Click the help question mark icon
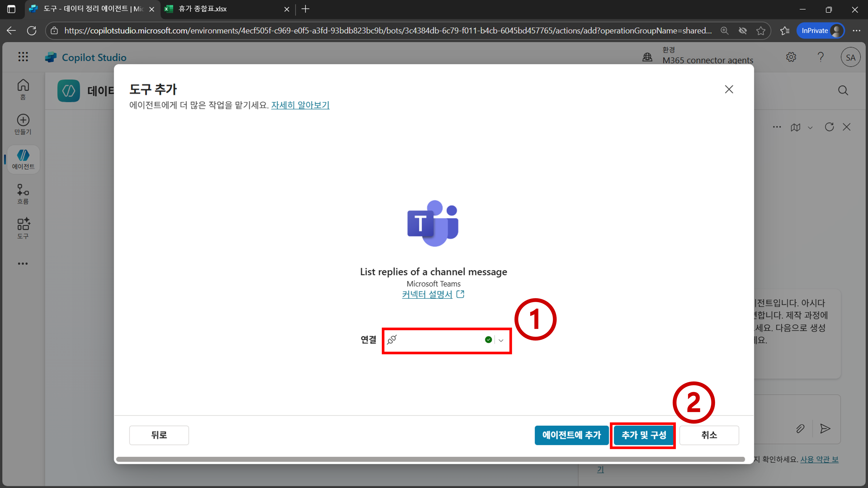This screenshot has width=868, height=488. 820,57
